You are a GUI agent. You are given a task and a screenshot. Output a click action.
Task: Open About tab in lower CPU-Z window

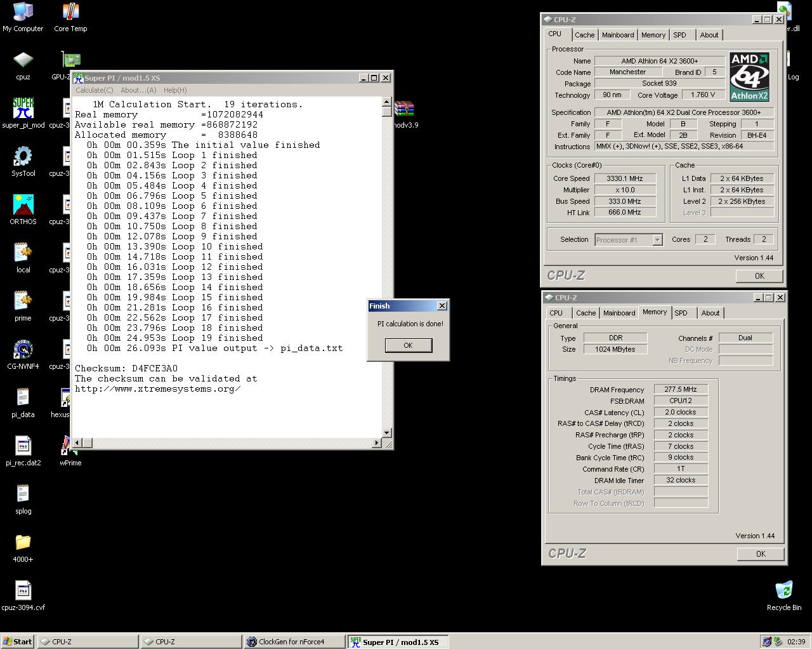pyautogui.click(x=710, y=313)
